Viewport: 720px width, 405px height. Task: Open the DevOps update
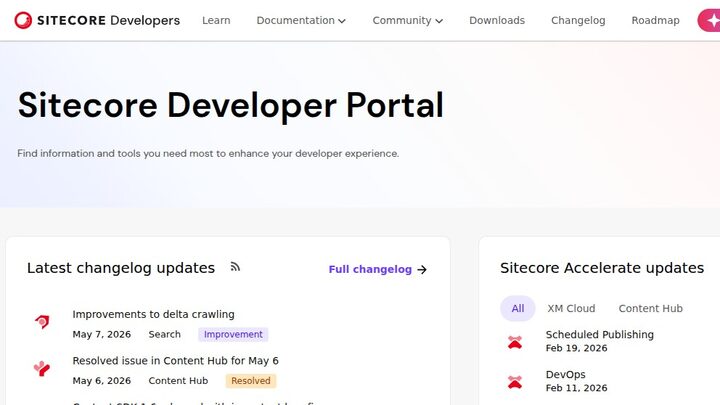tap(566, 374)
